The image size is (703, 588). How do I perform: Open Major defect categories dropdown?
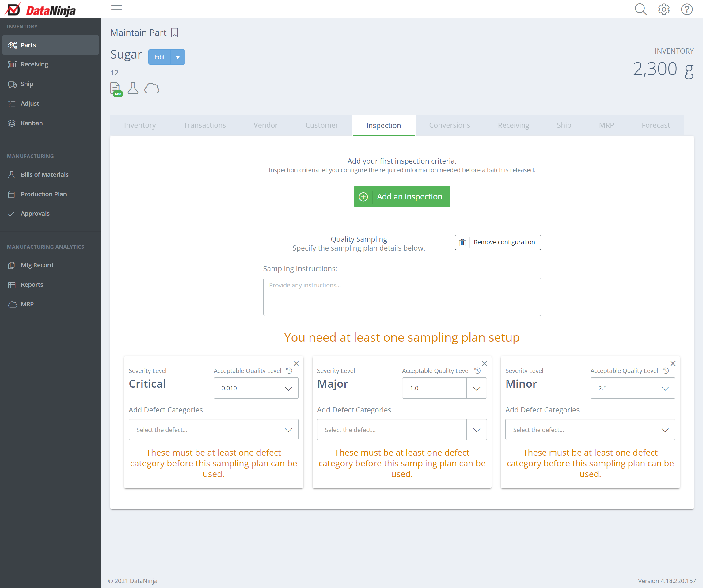click(x=476, y=430)
